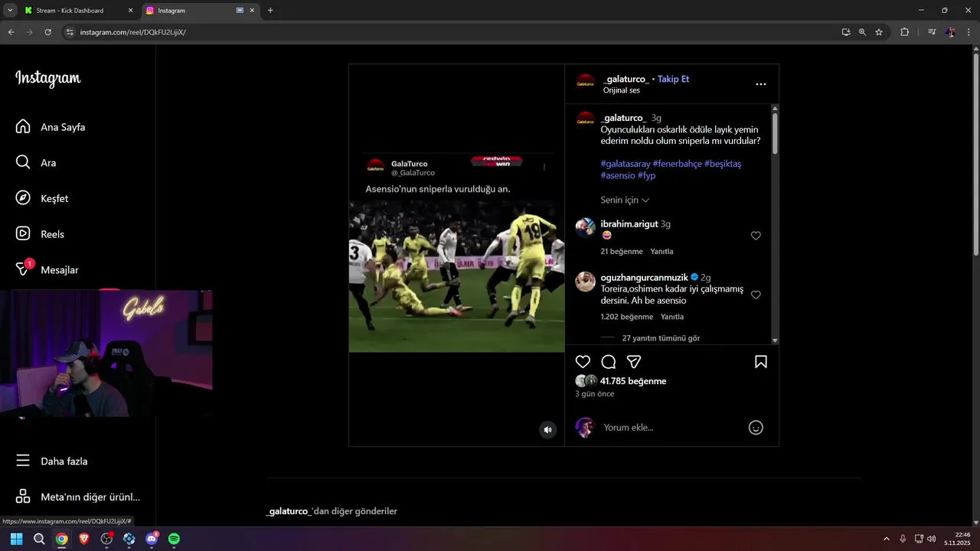Like ibrahim.arigut's comment

click(x=756, y=236)
